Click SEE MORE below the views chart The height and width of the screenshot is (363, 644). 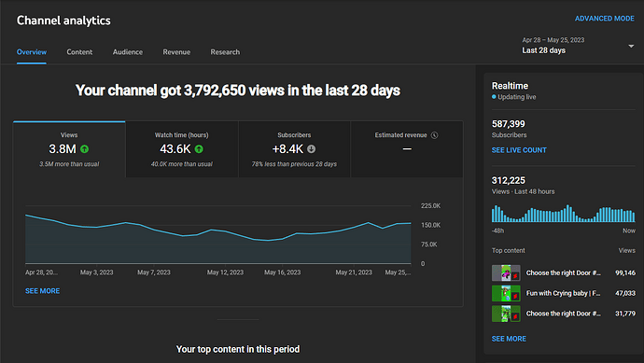(x=42, y=291)
